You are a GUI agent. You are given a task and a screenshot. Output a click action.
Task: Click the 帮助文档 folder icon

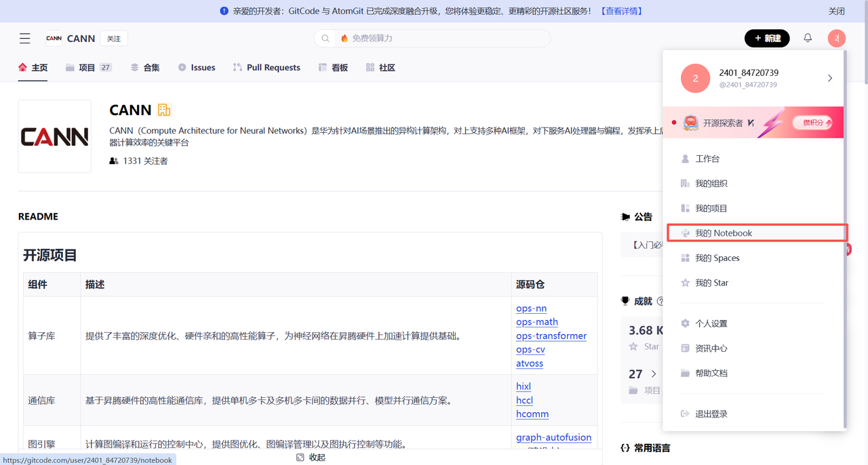tap(685, 373)
